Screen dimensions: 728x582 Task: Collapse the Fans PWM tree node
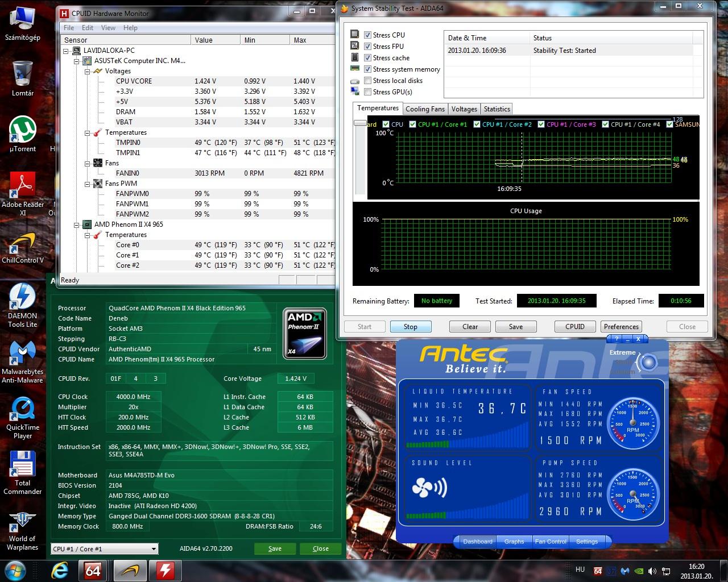click(87, 184)
